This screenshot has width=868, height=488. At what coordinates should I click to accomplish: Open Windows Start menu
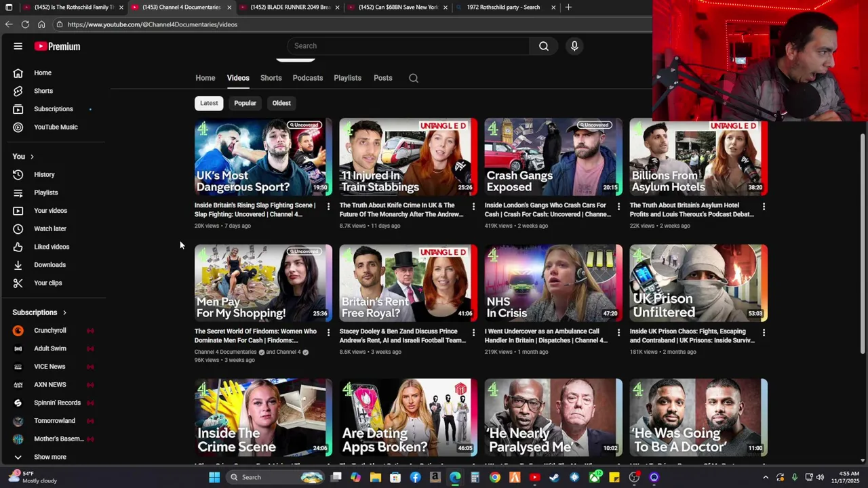point(214,477)
